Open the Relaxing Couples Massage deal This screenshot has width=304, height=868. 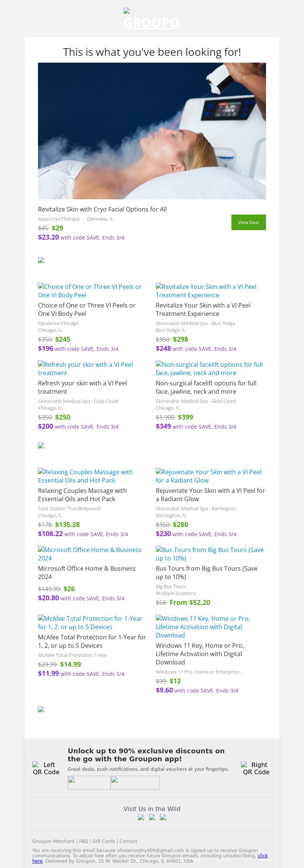point(82,494)
